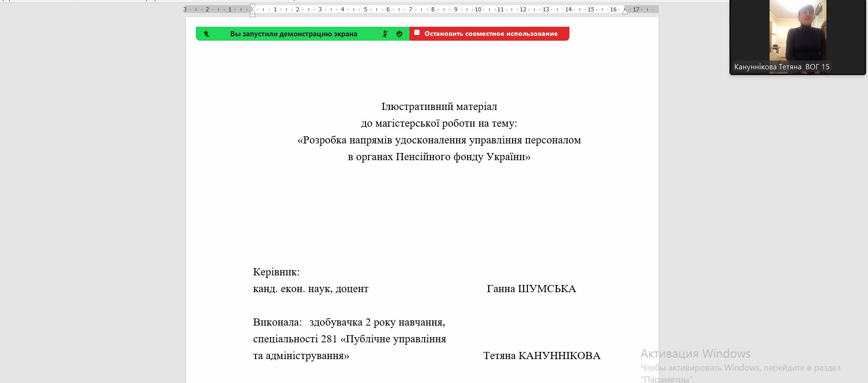Click the name 'Тетяна КАНУННІКОВА'
The width and height of the screenshot is (868, 383).
(x=542, y=356)
